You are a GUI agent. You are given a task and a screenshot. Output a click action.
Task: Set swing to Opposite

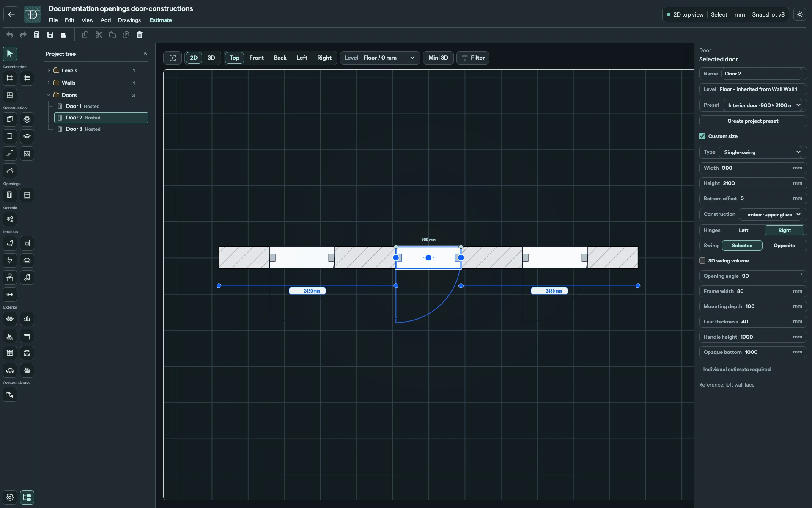tap(784, 246)
